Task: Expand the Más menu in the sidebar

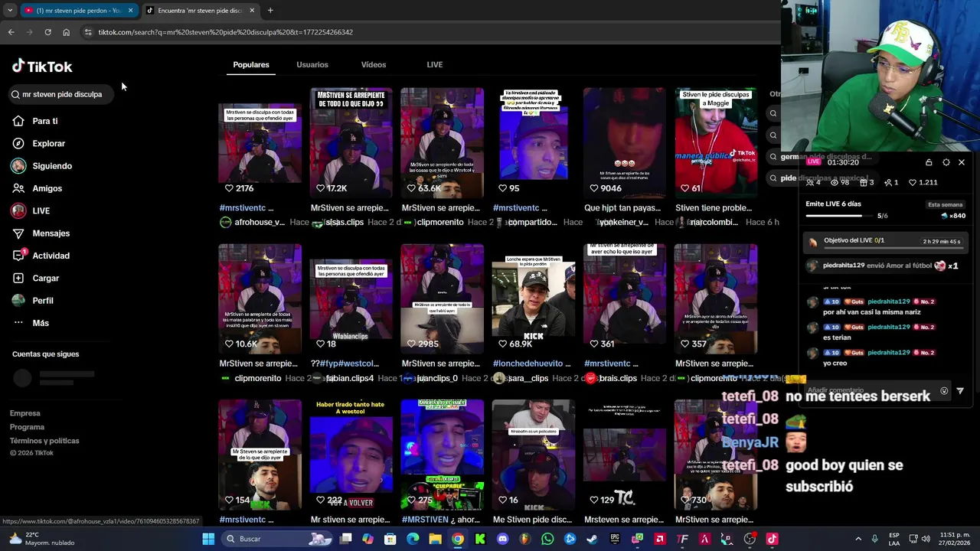Action: pos(31,323)
